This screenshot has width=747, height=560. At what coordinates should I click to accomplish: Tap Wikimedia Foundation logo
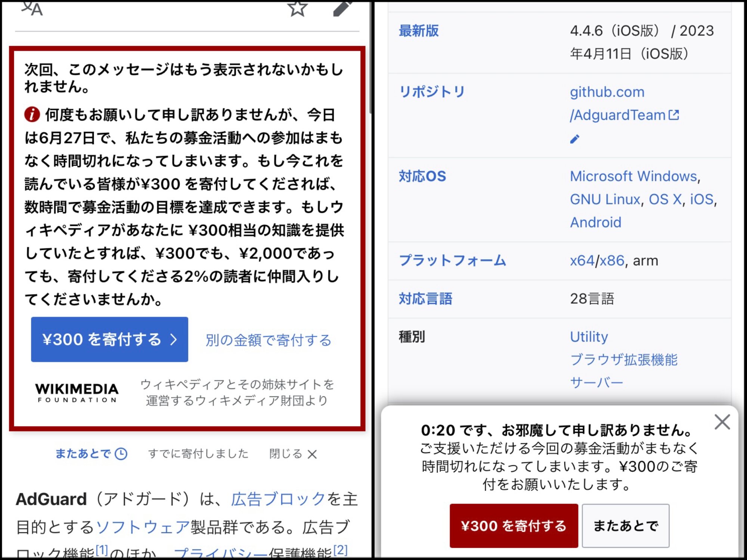pos(77,393)
